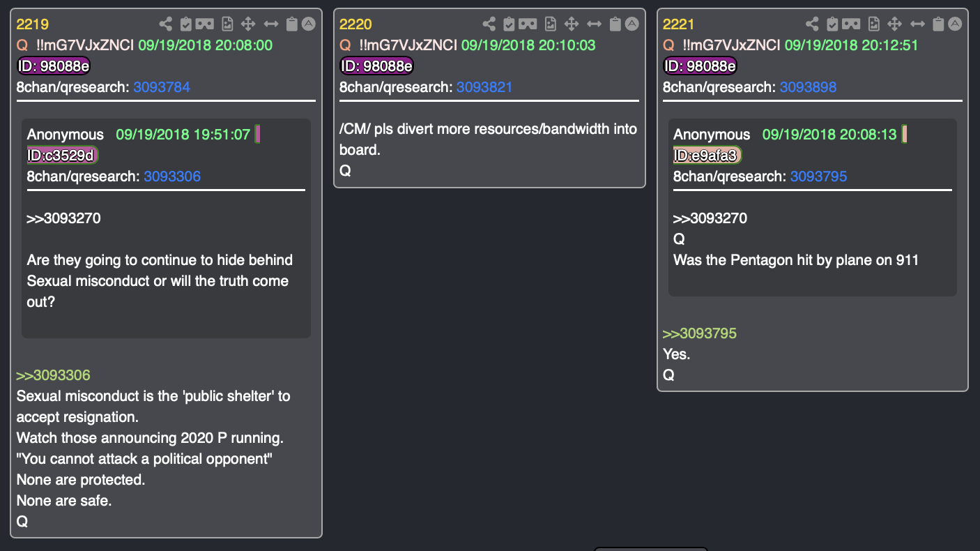Collapse post 2221 with the circled up arrow

tap(956, 24)
